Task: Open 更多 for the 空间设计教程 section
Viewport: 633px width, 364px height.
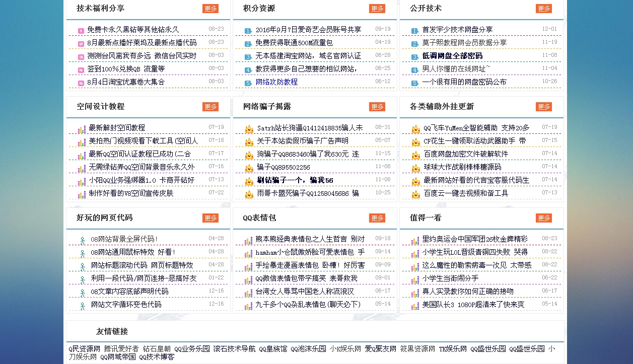Action: pos(210,107)
